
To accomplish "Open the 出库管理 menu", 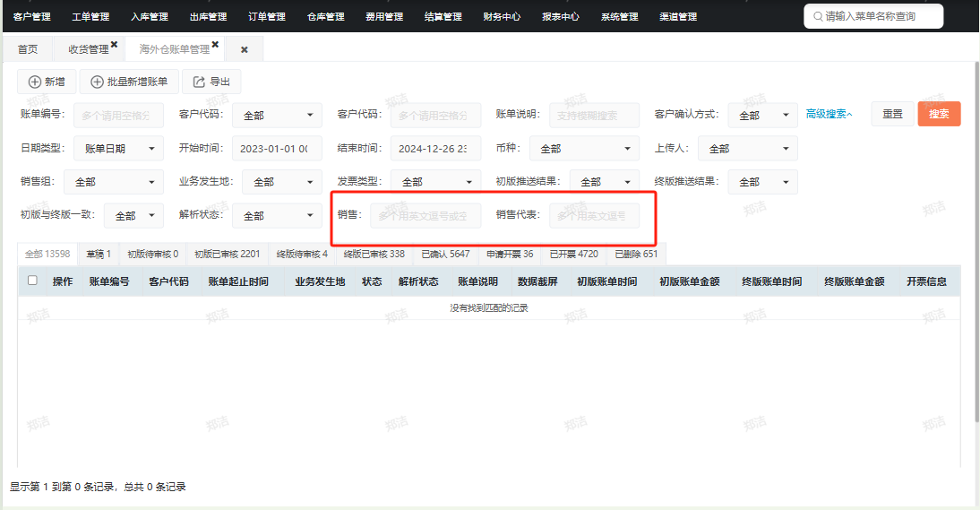I will click(x=208, y=16).
